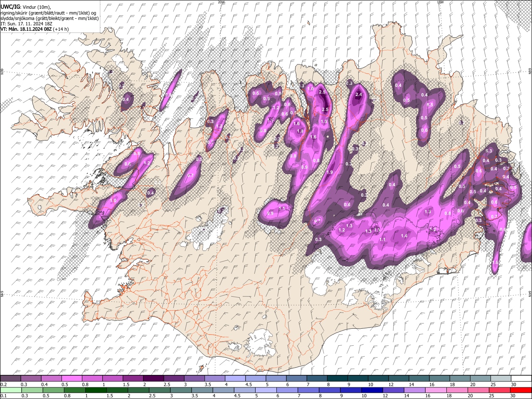Click the top legend swatch between 0.2 and 0.3
Image resolution: width=532 pixels, height=399 pixels.
(10, 378)
